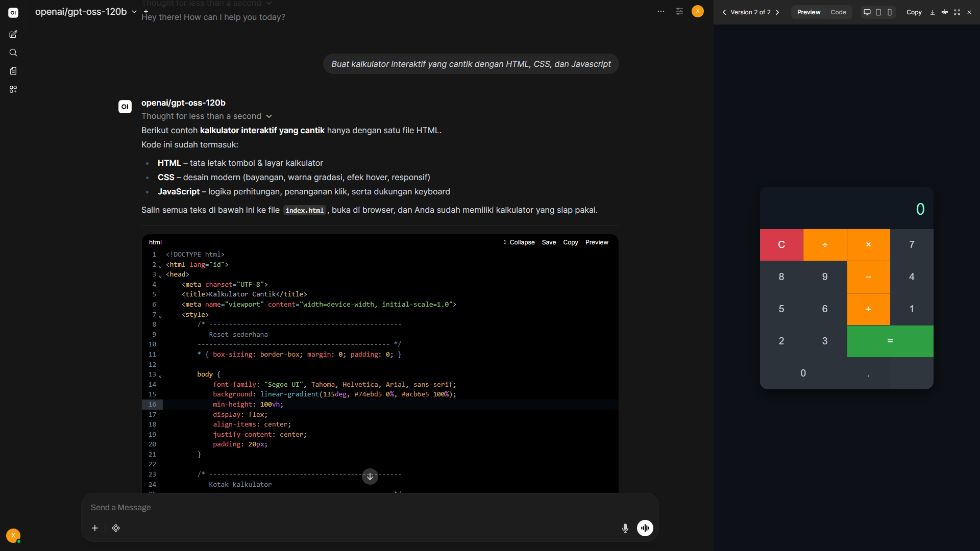Select the Preview tab in artifact panel
Viewport: 980px width, 551px height.
[808, 12]
